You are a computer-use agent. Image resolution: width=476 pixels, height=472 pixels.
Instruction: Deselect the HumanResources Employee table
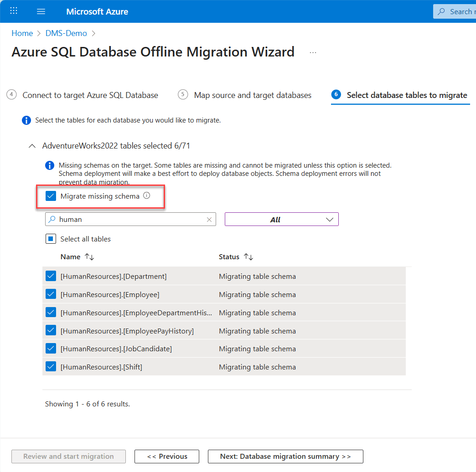coord(51,294)
